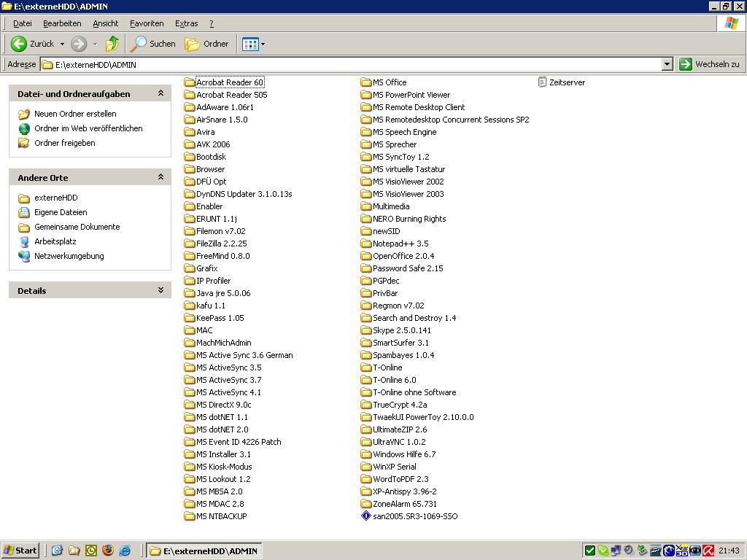This screenshot has width=747, height=560.
Task: Open the Bearbeiten menu
Action: (62, 23)
